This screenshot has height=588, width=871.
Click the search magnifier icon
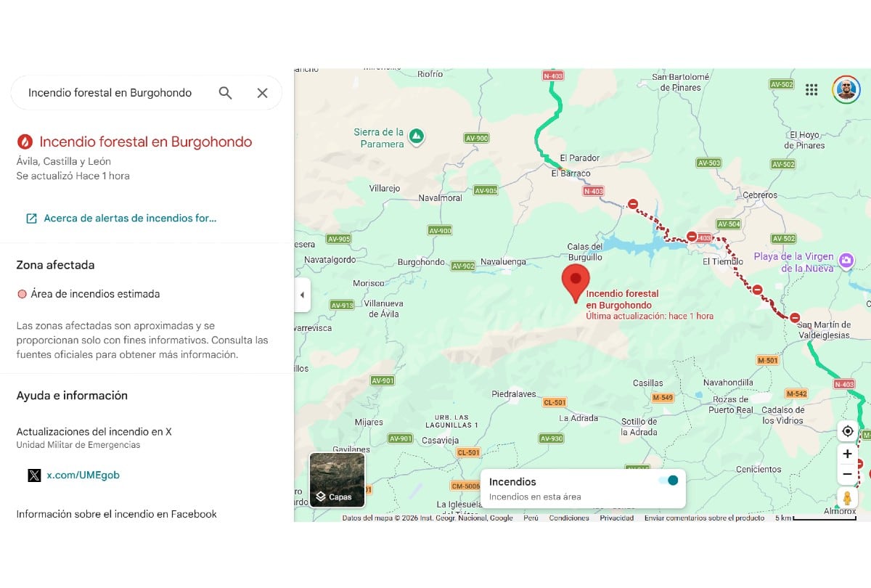coord(226,93)
